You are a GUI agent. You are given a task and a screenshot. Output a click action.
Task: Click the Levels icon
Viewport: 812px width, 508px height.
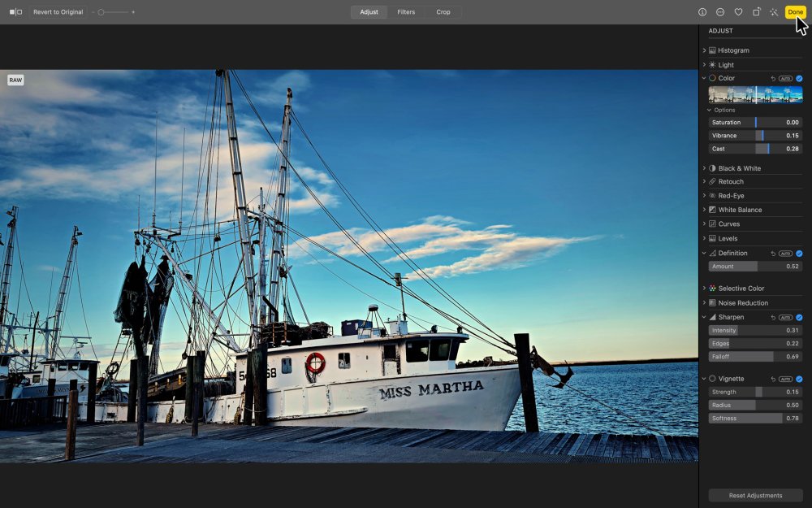click(713, 238)
